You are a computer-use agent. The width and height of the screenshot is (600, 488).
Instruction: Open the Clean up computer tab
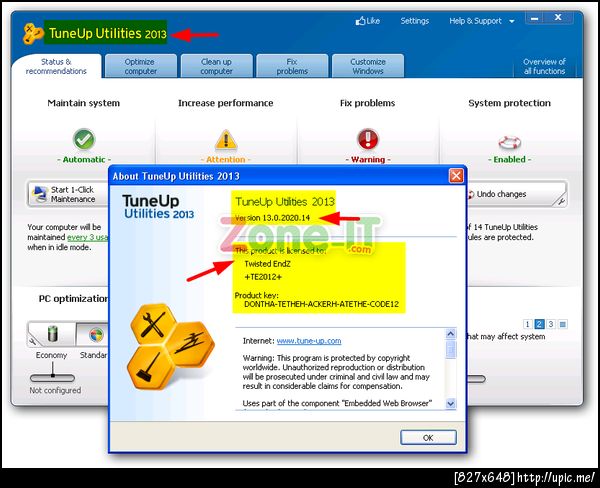point(216,66)
